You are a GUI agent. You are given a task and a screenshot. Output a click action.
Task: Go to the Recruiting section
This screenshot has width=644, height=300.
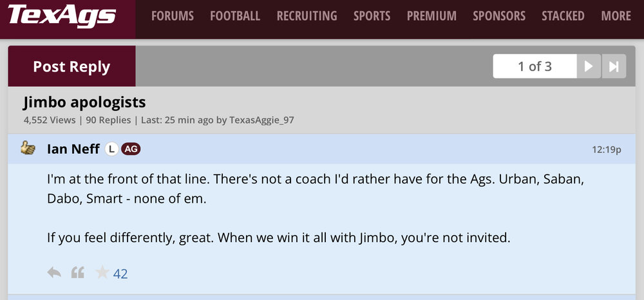coord(307,15)
